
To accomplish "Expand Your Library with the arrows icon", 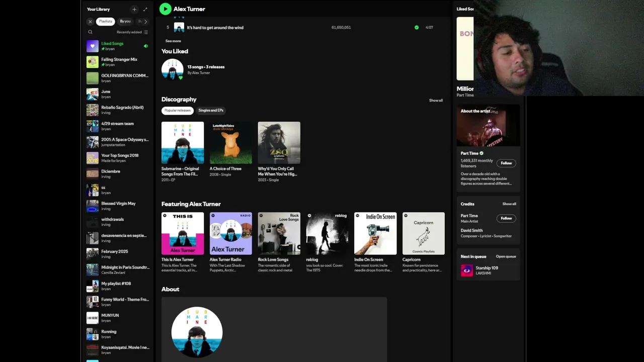I will pos(145,9).
